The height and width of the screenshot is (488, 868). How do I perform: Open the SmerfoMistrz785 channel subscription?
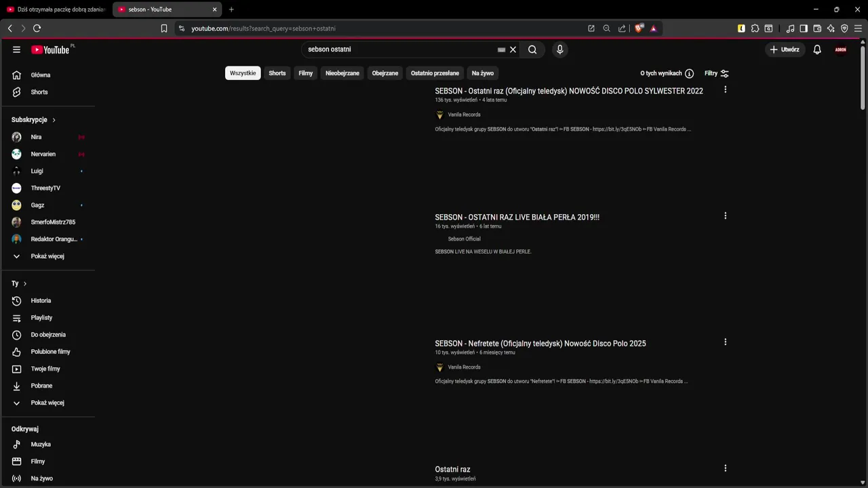pos(47,222)
